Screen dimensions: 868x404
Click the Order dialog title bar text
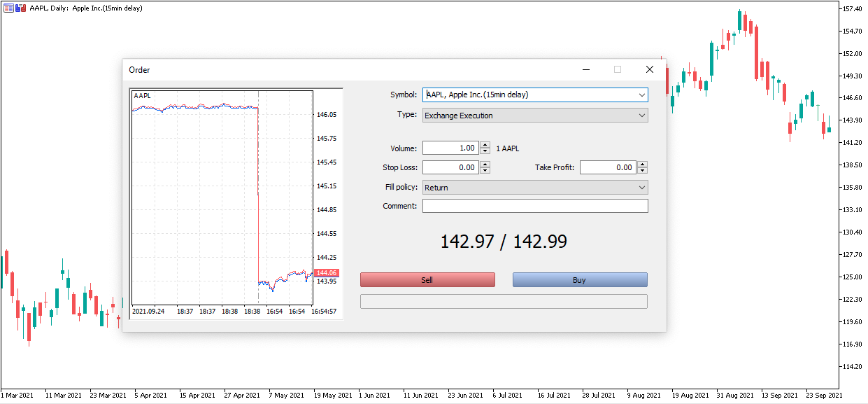[x=139, y=70]
